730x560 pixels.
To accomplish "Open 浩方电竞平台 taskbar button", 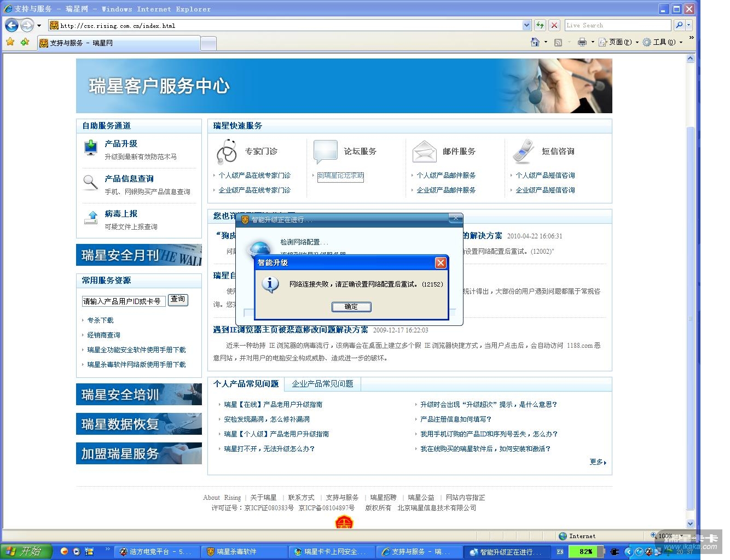I will pyautogui.click(x=156, y=552).
